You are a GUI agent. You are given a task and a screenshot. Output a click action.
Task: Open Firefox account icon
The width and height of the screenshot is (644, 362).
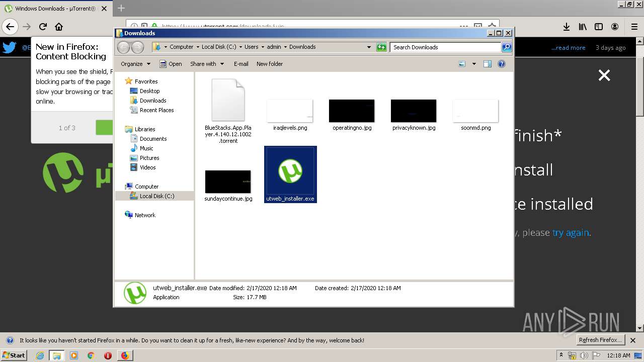coord(615,27)
